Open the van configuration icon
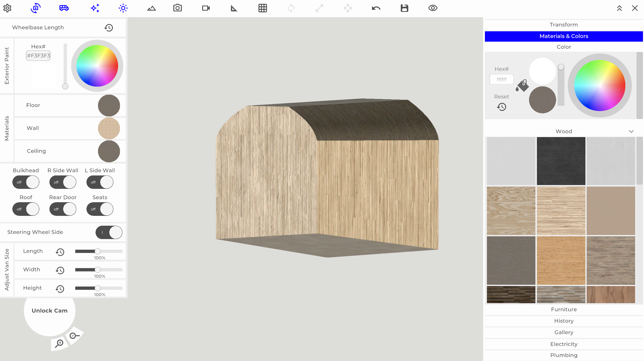Image resolution: width=644 pixels, height=361 pixels. click(64, 8)
